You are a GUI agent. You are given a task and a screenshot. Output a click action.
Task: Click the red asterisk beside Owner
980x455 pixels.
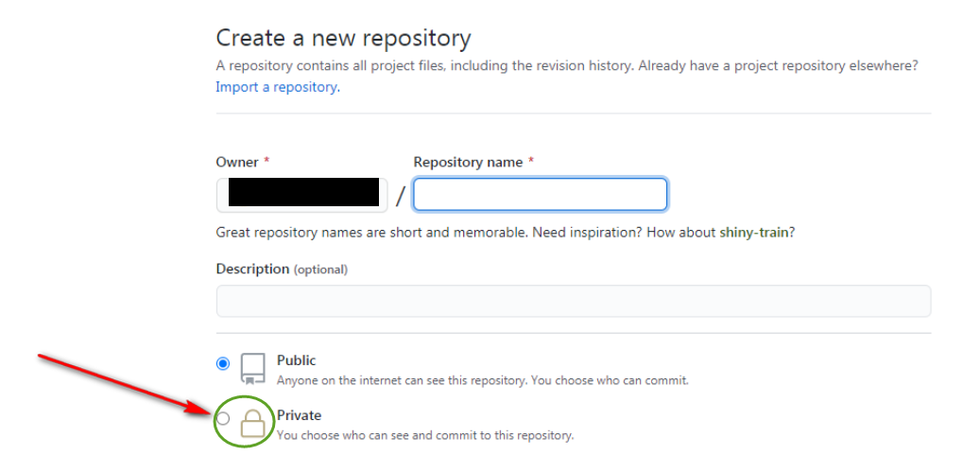267,163
